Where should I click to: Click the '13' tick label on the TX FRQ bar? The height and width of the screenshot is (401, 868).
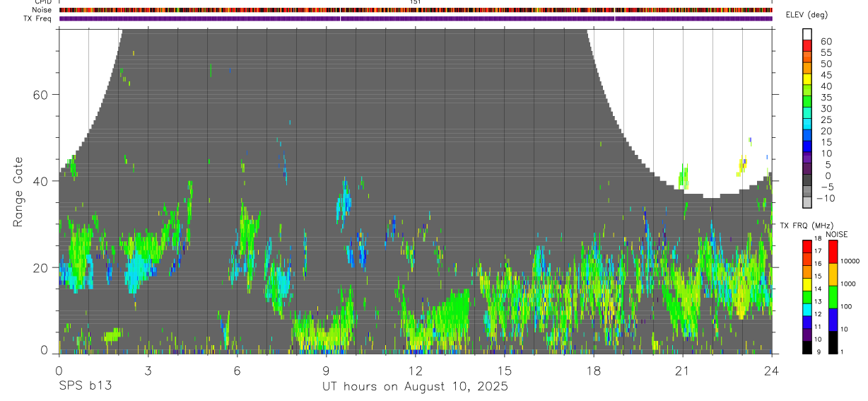tap(819, 301)
